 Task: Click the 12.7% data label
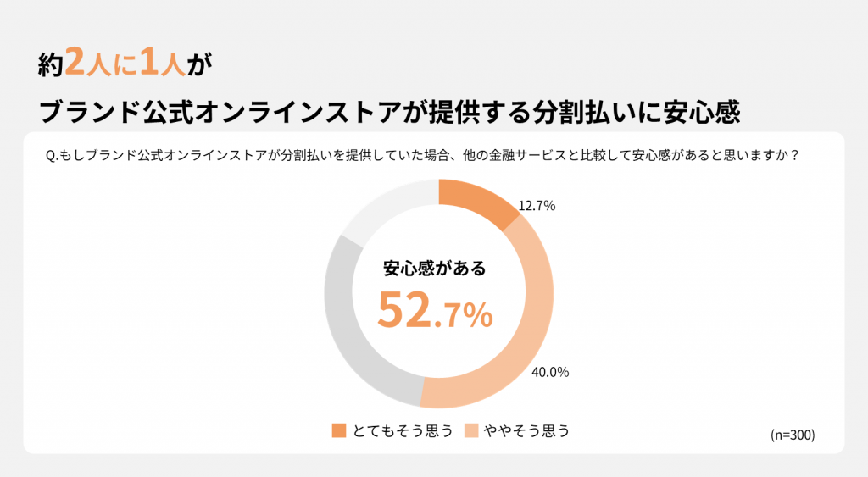tap(537, 205)
